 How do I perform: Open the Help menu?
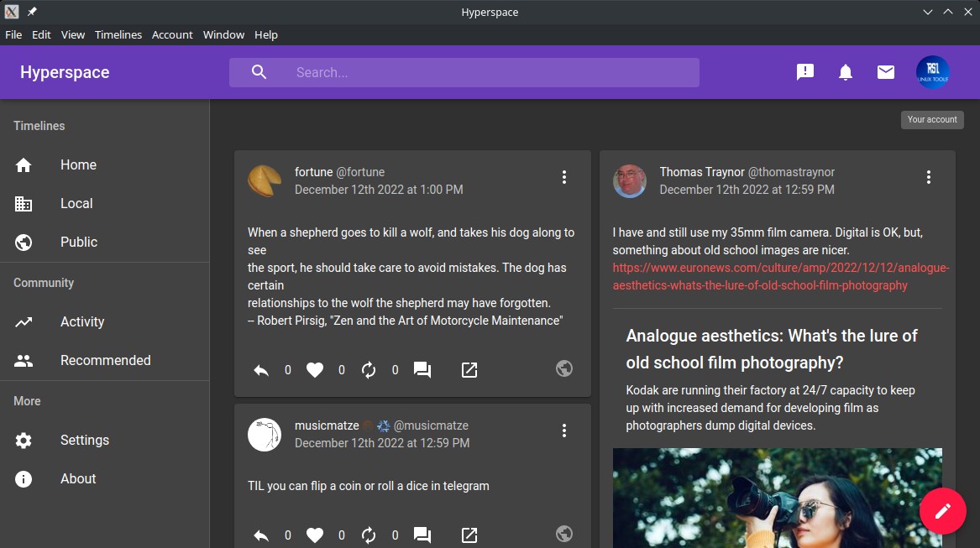pyautogui.click(x=266, y=35)
